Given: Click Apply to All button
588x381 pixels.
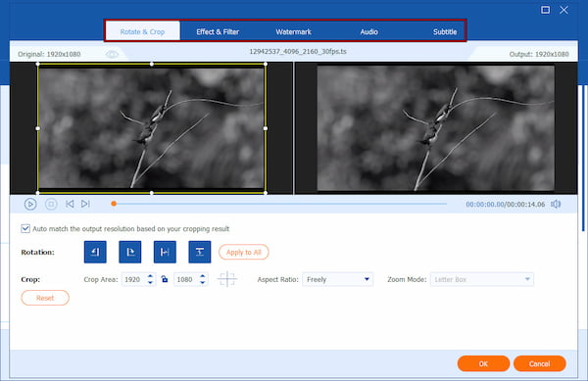Looking at the screenshot, I should point(244,252).
